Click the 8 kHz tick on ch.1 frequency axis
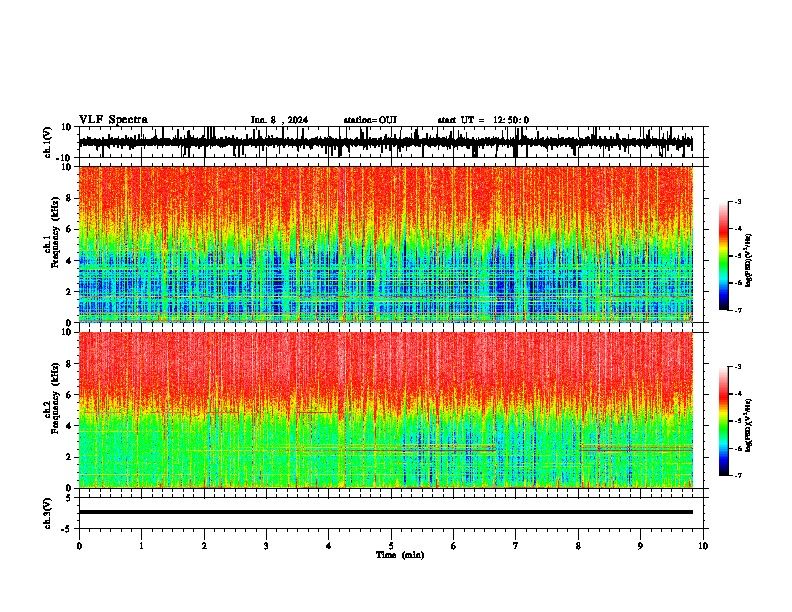 (x=69, y=198)
